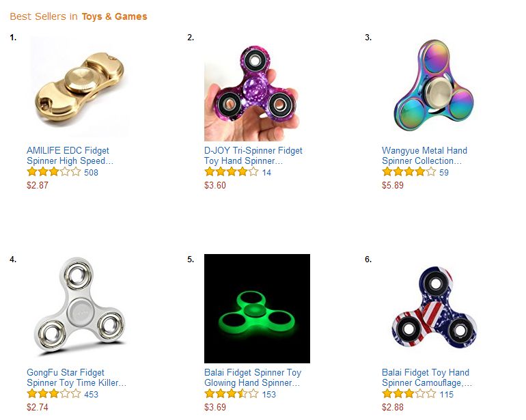This screenshot has height=420, width=526.
Task: Open the Toys & Games category link
Action: [x=114, y=16]
